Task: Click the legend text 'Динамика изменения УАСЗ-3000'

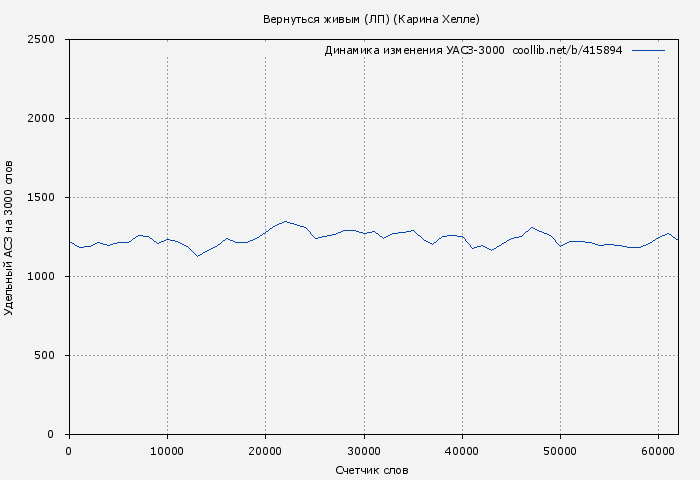Action: click(x=414, y=50)
